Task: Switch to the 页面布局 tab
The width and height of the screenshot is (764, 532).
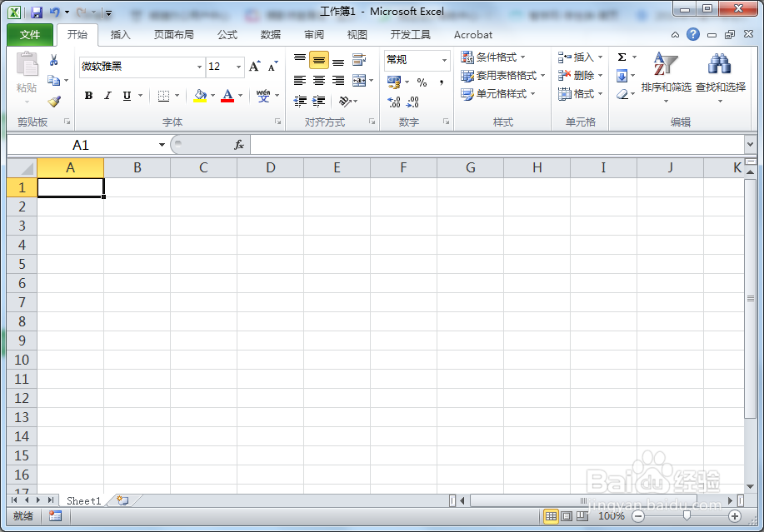Action: coord(174,35)
